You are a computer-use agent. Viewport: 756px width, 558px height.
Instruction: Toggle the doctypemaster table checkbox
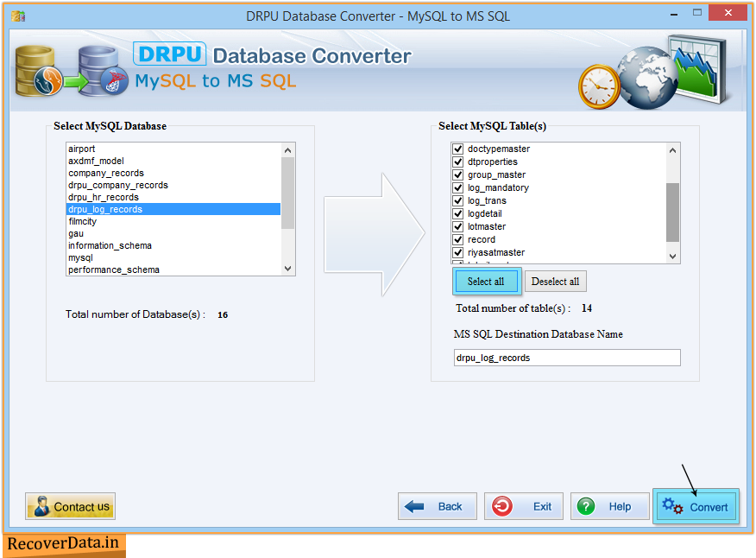coord(458,149)
